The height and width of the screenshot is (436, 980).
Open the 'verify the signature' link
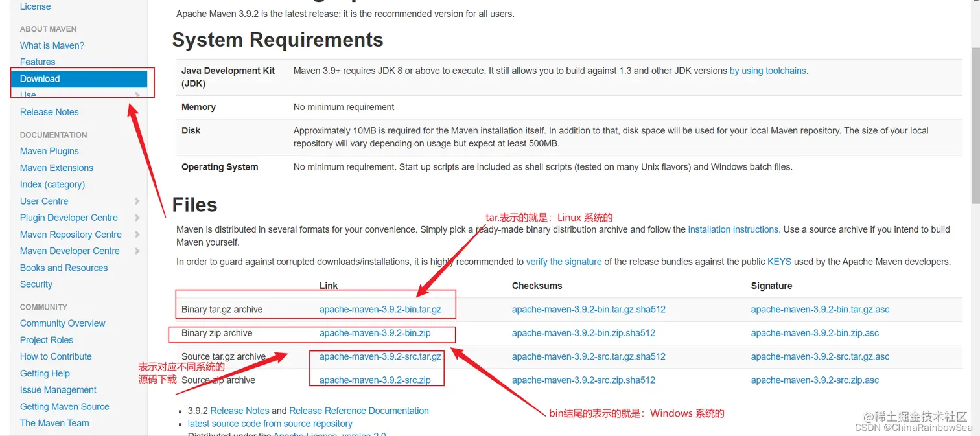(x=564, y=262)
